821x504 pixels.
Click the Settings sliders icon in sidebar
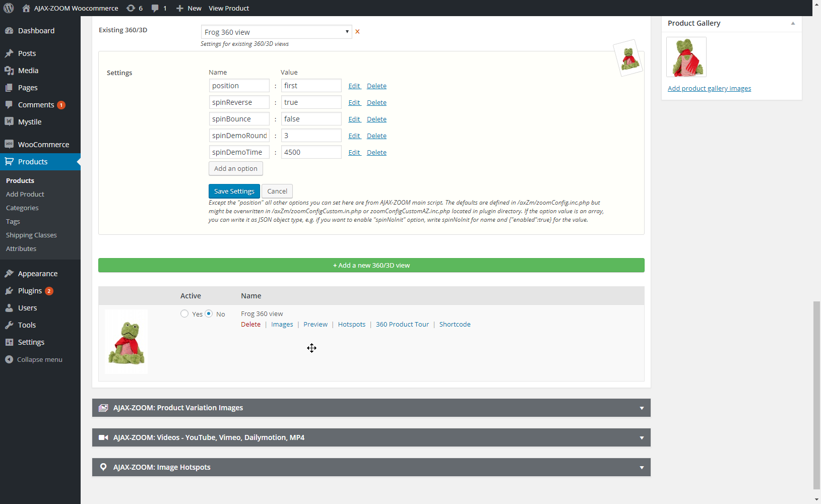(x=9, y=342)
